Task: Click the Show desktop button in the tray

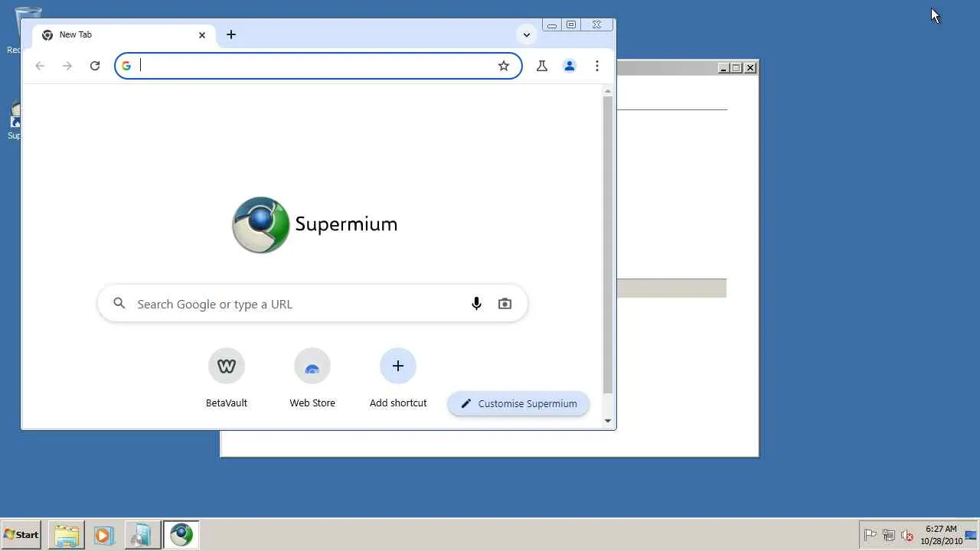Action: (x=972, y=535)
